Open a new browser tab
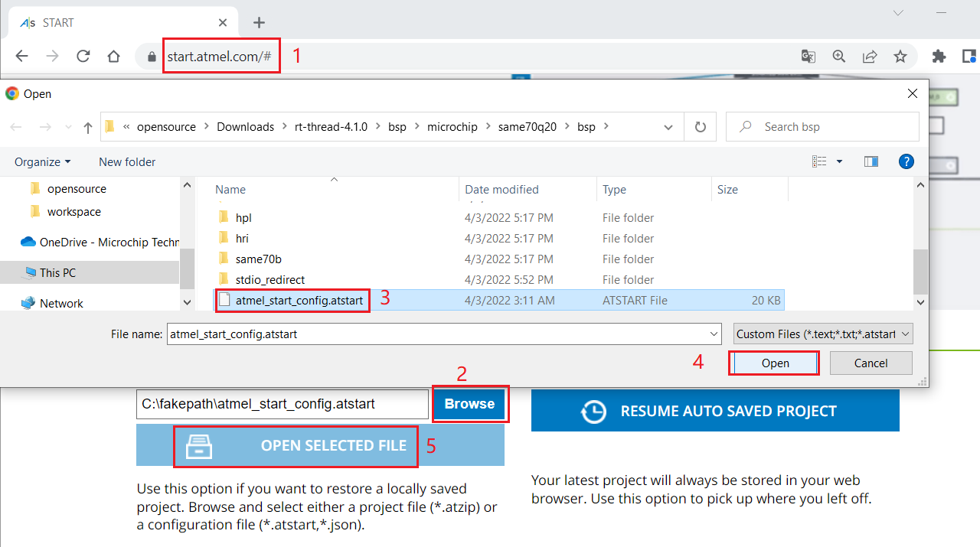The image size is (980, 547). tap(259, 22)
